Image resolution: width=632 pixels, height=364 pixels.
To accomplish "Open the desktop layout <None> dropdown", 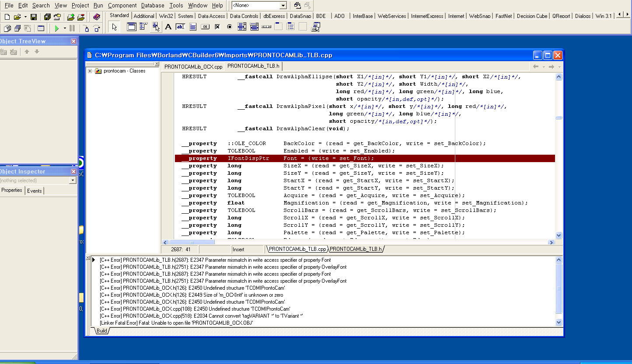I will coord(283,6).
